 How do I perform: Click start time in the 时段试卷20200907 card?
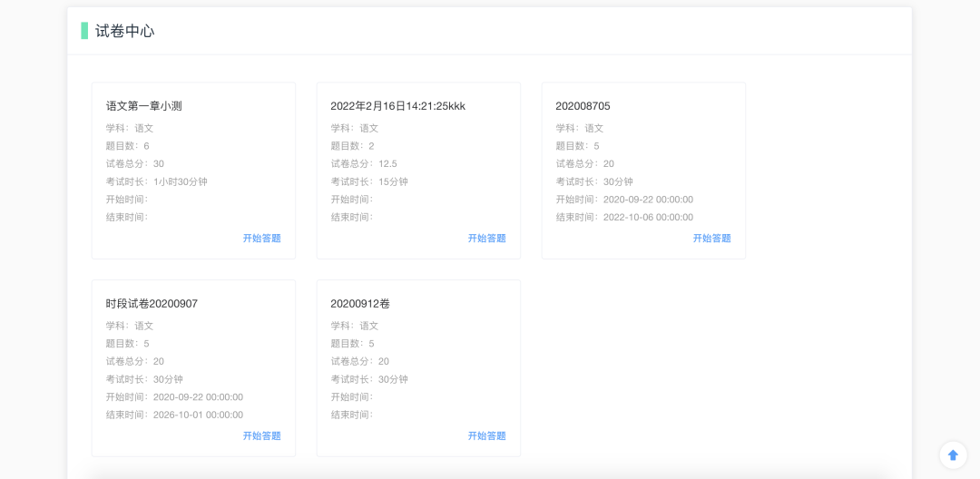(x=174, y=396)
